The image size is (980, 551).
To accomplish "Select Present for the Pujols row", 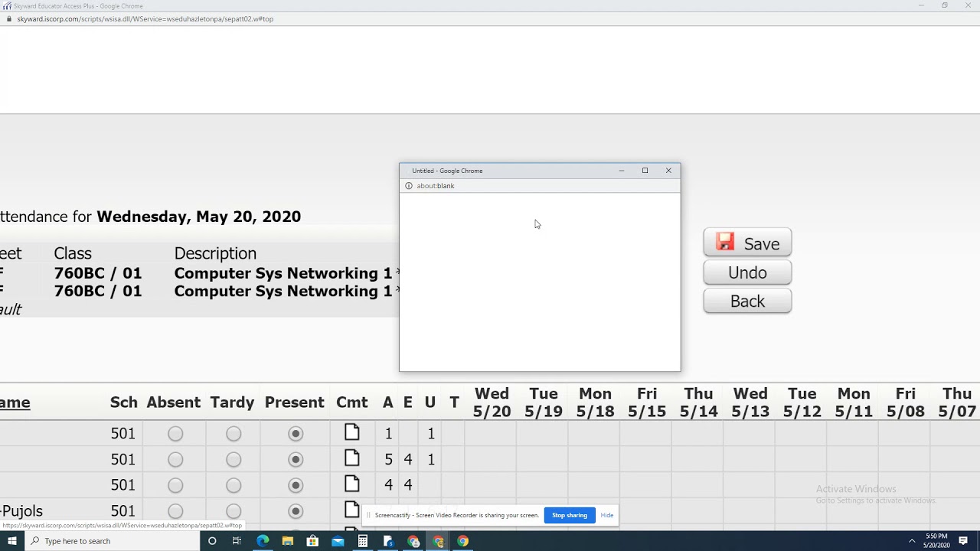I will click(296, 511).
